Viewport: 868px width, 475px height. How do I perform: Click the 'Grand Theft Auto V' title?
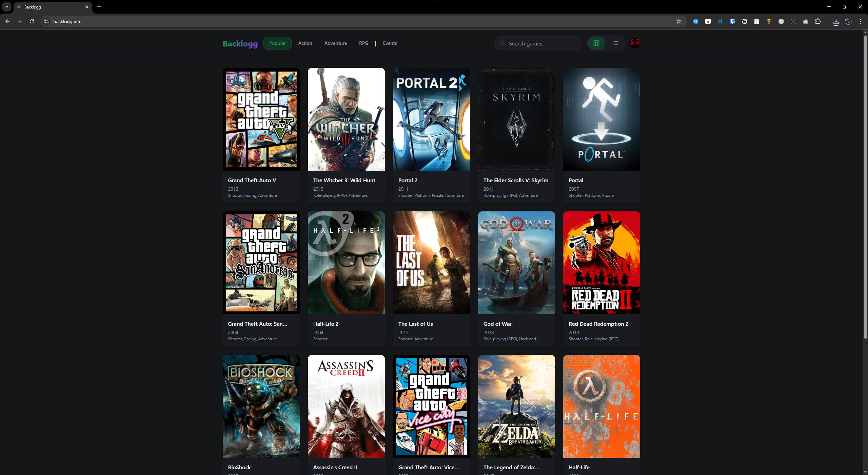click(252, 180)
